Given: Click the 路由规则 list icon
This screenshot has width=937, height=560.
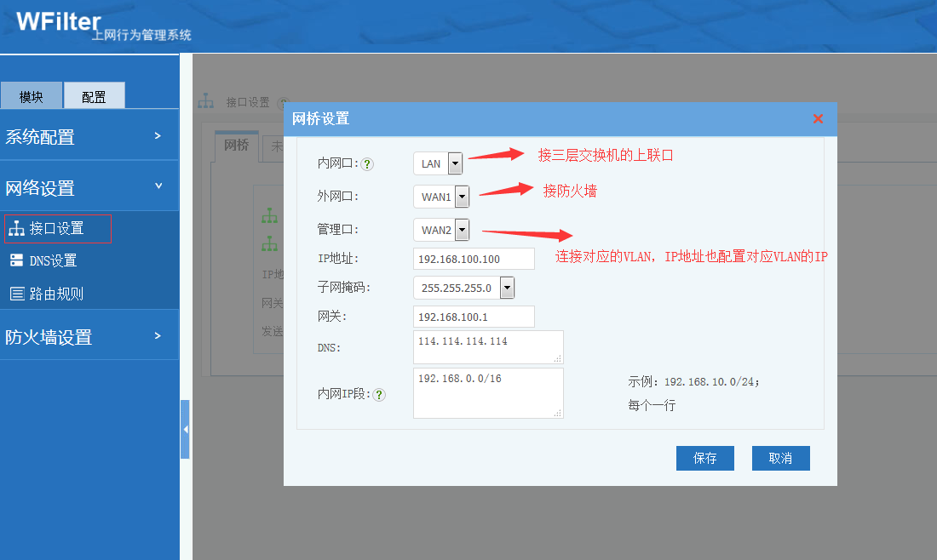Looking at the screenshot, I should tap(16, 294).
